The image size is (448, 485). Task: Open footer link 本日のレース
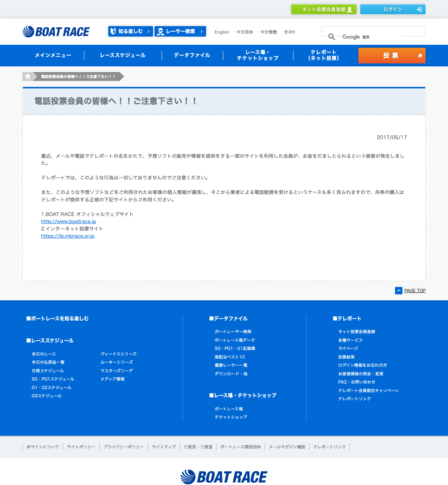point(44,354)
